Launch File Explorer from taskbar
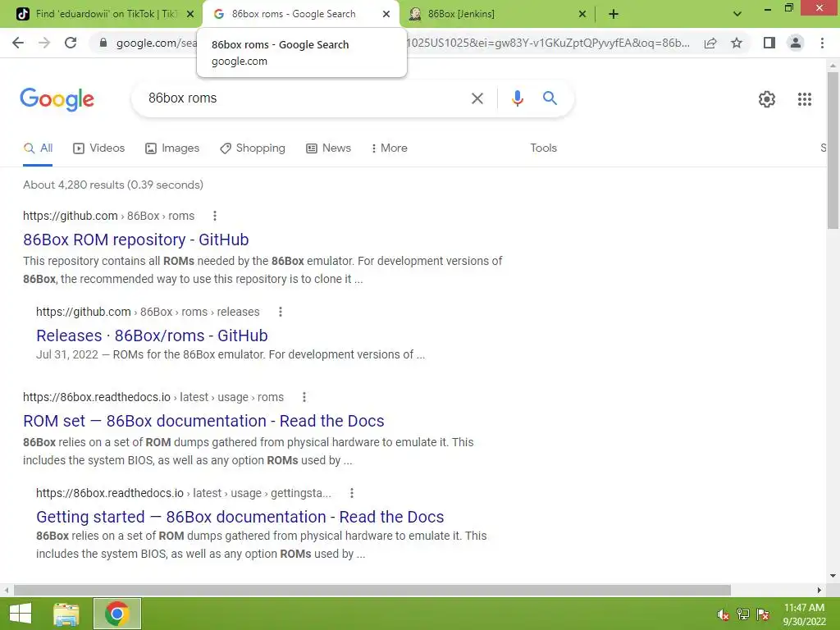840x630 pixels. tap(66, 614)
